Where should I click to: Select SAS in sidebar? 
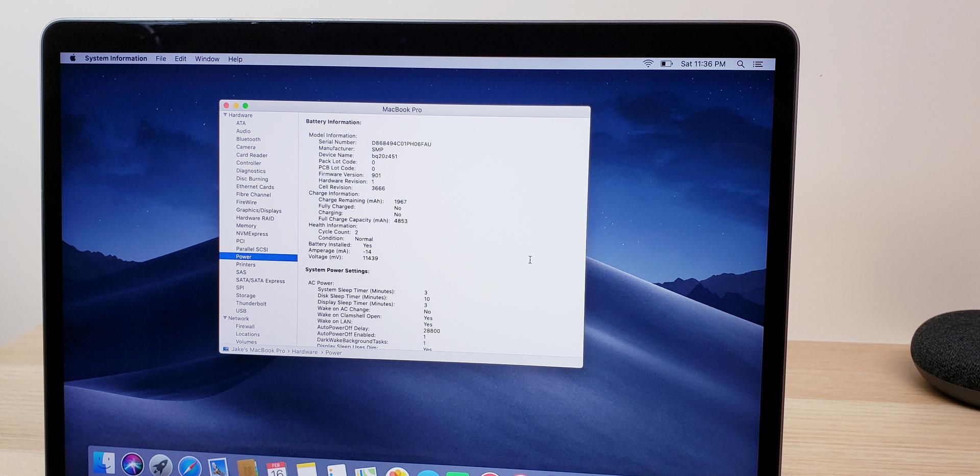coord(241,272)
